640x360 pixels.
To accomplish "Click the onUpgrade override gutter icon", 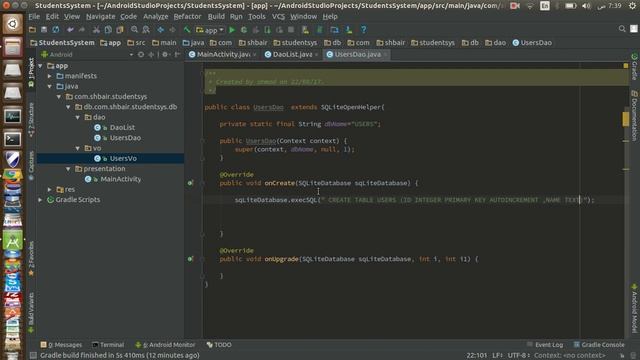I will 190,259.
